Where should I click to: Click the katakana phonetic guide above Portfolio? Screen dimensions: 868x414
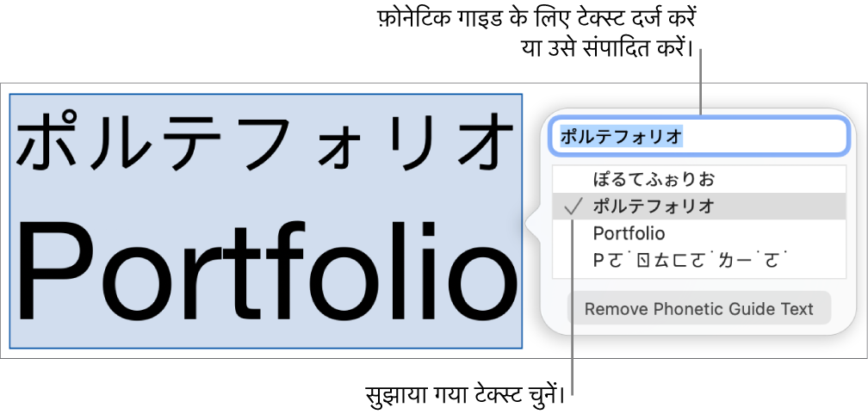point(264,142)
